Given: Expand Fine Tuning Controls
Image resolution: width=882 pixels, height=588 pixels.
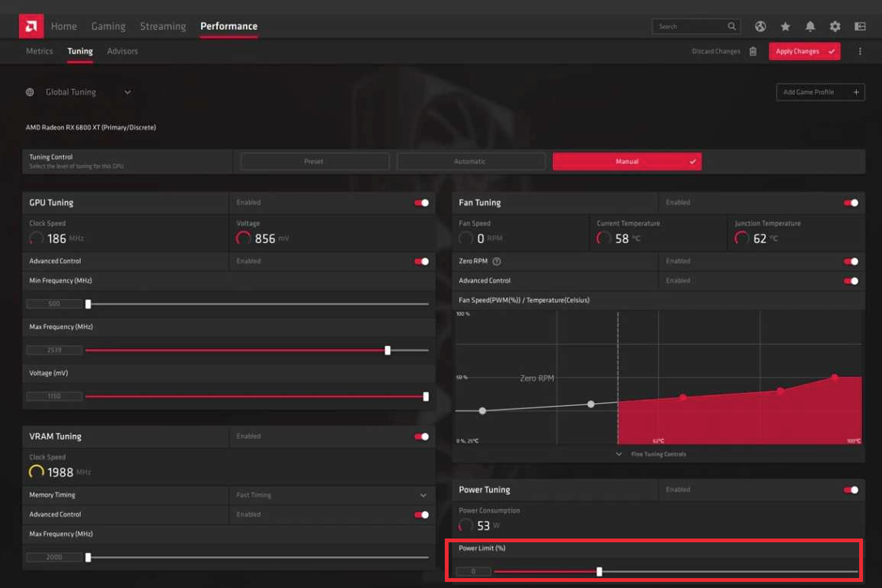Looking at the screenshot, I should (x=650, y=454).
